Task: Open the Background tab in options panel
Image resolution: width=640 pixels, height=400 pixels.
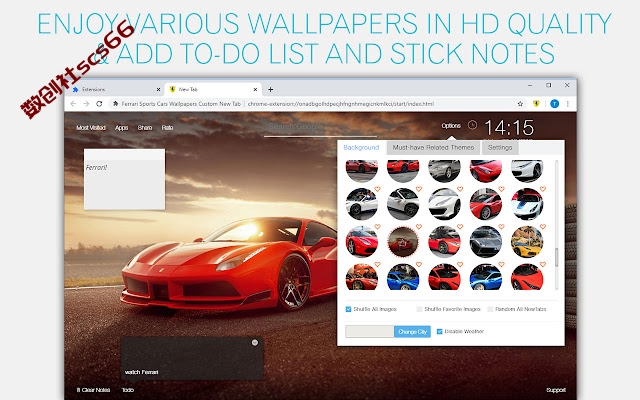Action: coord(361,147)
